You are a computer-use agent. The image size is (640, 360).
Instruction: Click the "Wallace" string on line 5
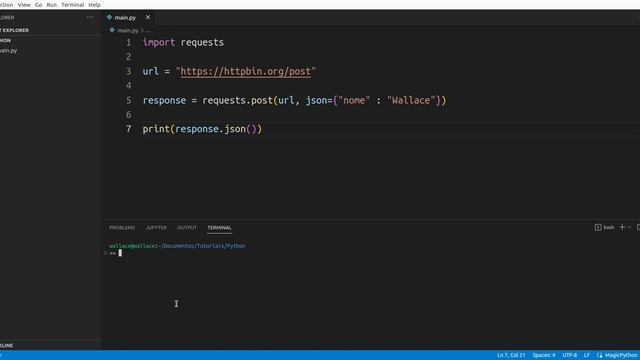coord(411,100)
